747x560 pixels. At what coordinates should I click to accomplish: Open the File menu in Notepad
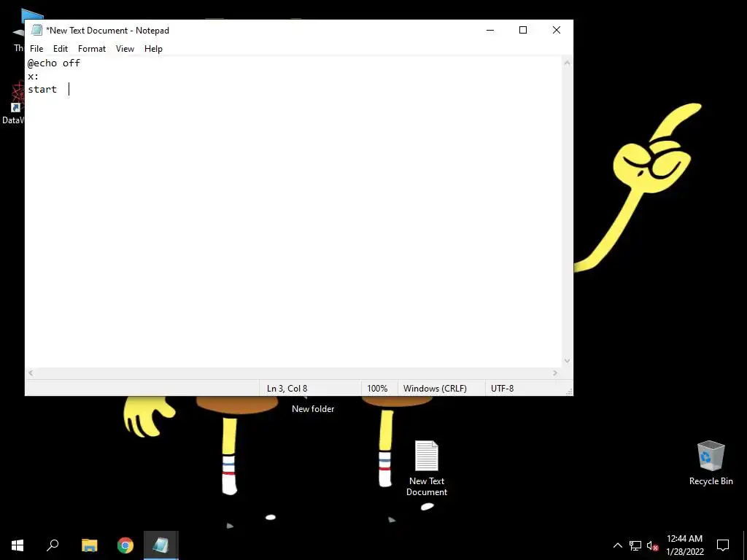pos(36,49)
